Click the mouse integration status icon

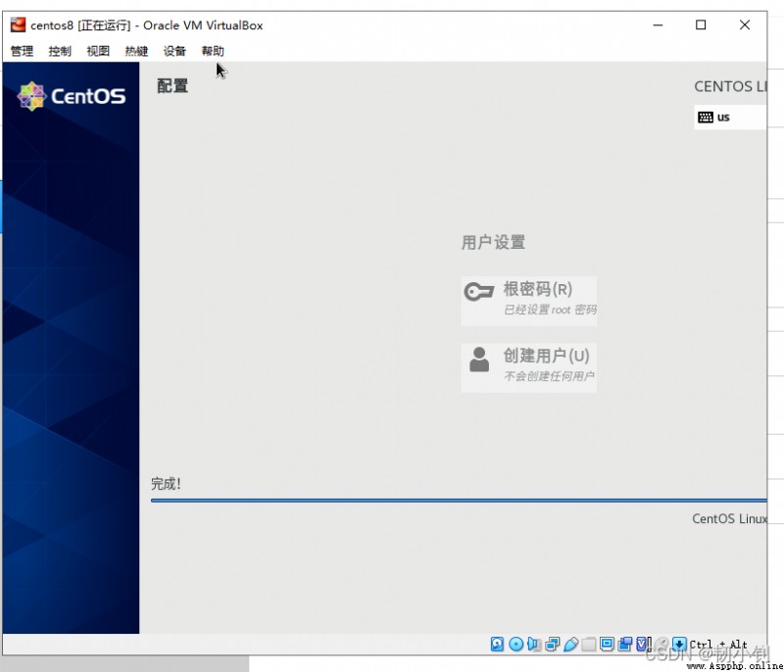[662, 644]
